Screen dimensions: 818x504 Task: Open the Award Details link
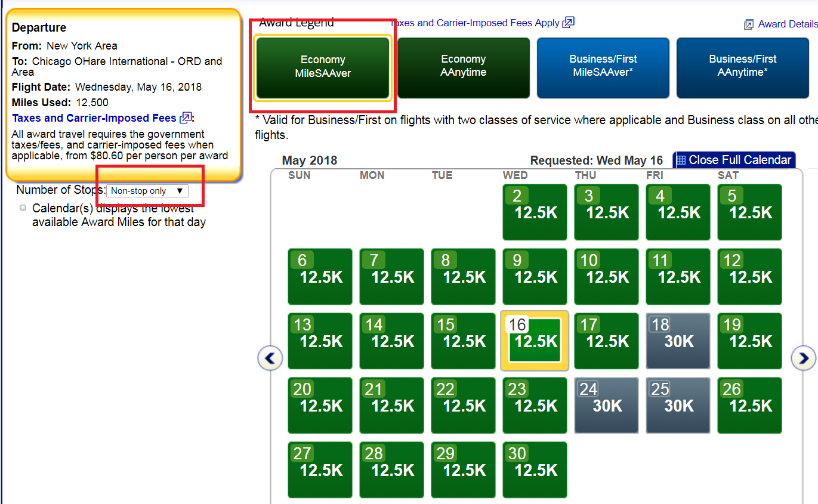pyautogui.click(x=788, y=24)
